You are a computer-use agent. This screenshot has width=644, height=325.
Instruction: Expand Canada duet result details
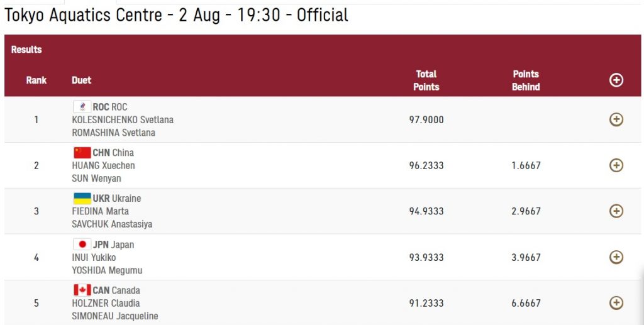pos(616,303)
